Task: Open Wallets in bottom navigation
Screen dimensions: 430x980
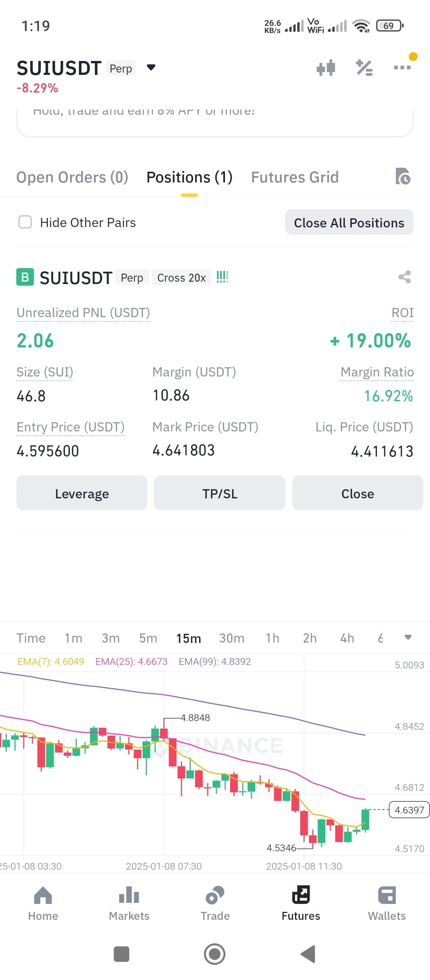Action: 387,904
